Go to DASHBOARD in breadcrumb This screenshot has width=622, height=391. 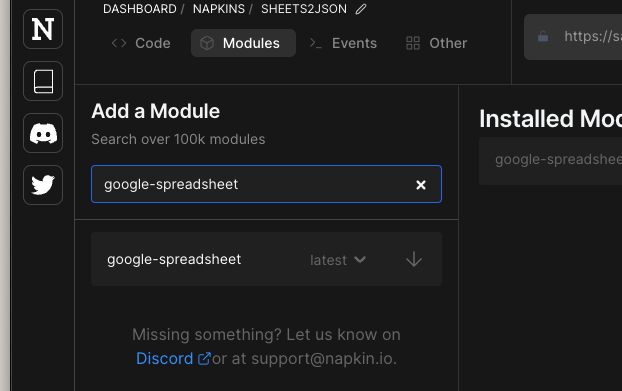click(140, 9)
